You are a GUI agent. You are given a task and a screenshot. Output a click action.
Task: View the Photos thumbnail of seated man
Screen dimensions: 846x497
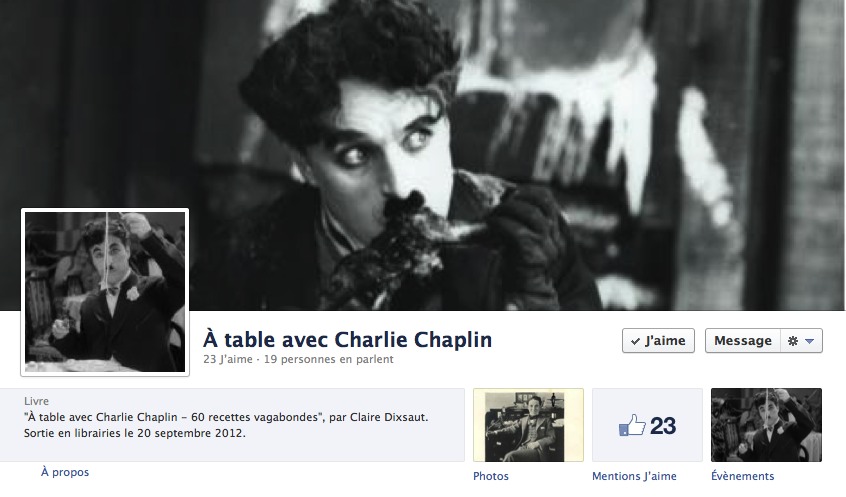[x=528, y=425]
